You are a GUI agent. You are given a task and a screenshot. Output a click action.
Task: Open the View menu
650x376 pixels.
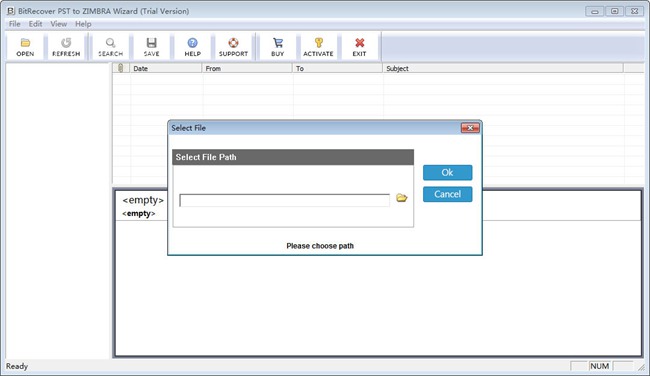[58, 24]
